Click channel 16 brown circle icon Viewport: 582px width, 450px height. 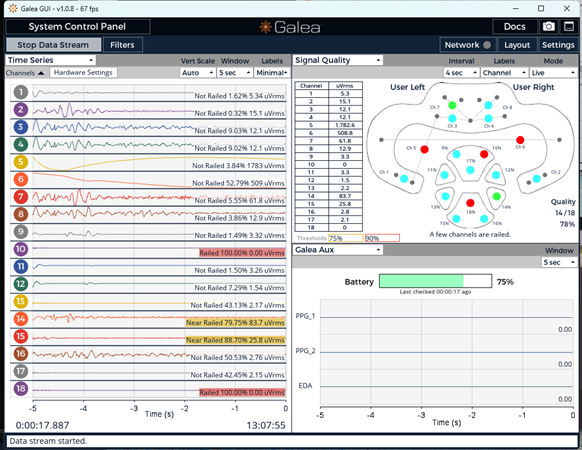21,354
